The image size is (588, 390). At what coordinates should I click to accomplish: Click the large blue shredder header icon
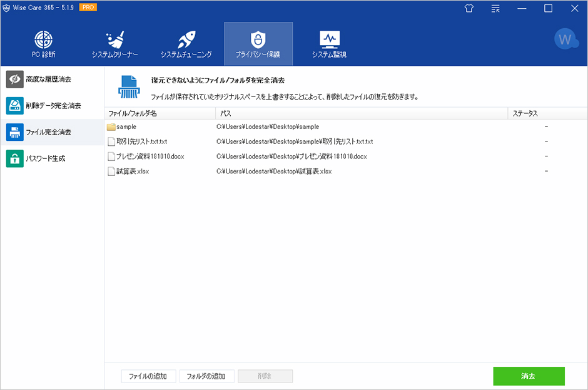129,87
